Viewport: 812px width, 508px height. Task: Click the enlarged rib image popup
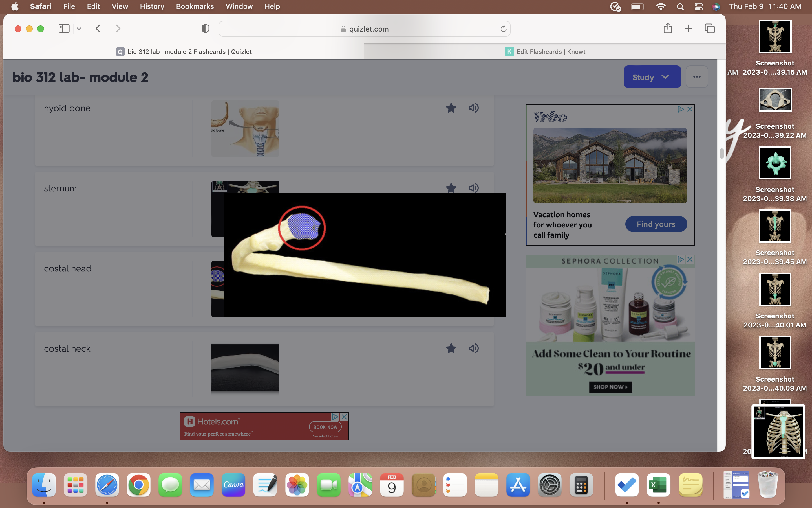(364, 255)
